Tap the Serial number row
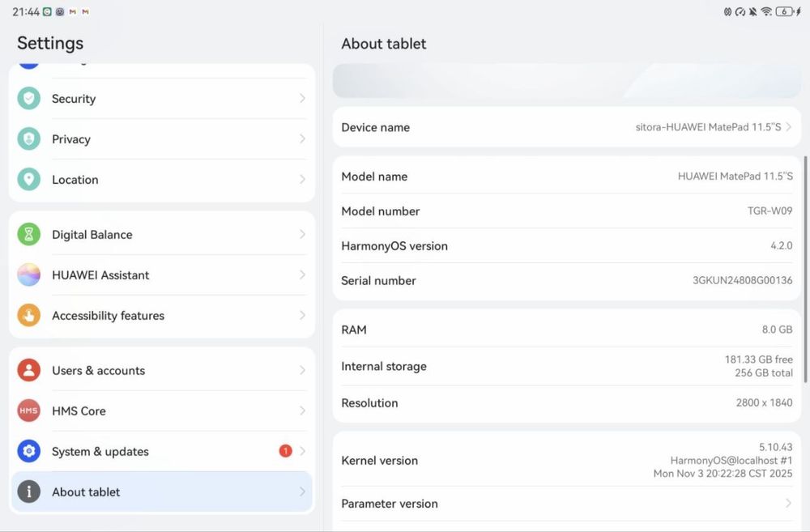The image size is (810, 532). (x=566, y=281)
